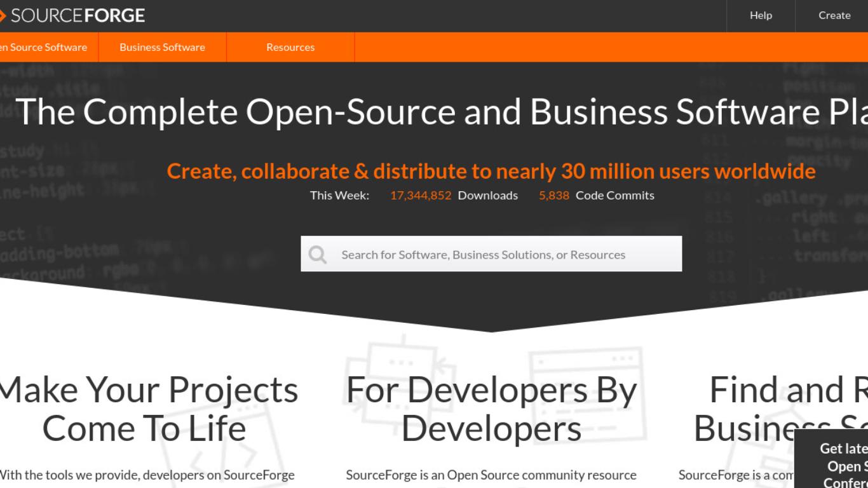The width and height of the screenshot is (868, 488).
Task: Click the "For Developers By Developers" heading
Action: tap(491, 409)
